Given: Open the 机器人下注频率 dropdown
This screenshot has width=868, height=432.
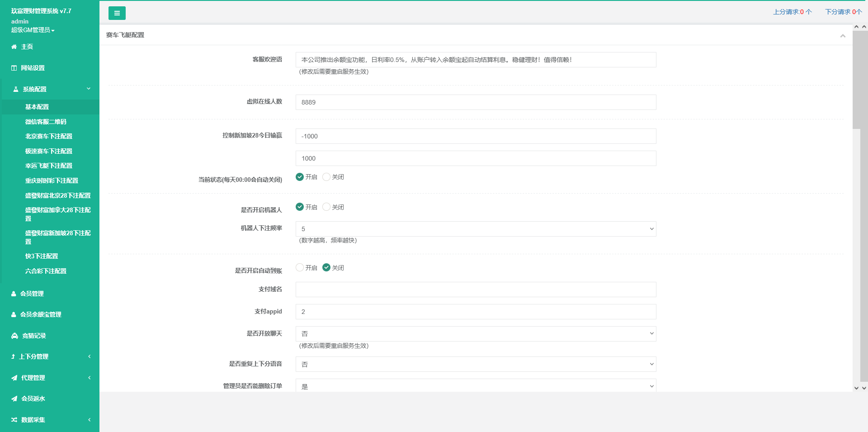Looking at the screenshot, I should pyautogui.click(x=476, y=229).
